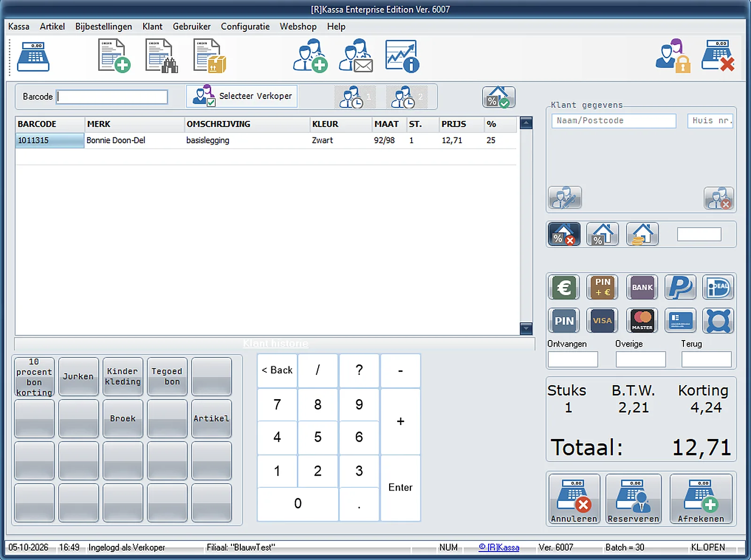The width and height of the screenshot is (751, 560).
Task: Open the [R]Kassa link in status bar
Action: click(x=499, y=547)
